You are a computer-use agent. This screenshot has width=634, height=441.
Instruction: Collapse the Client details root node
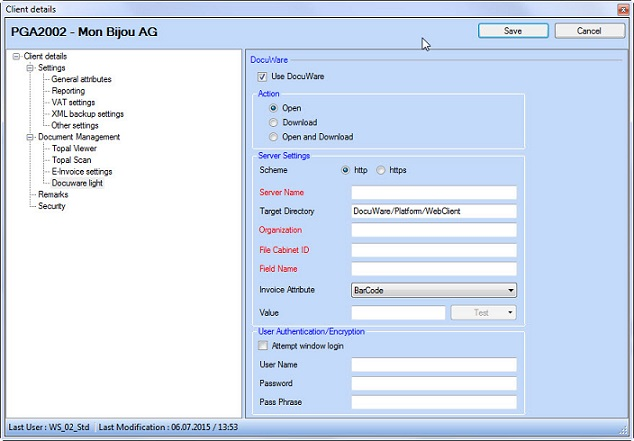tap(16, 57)
